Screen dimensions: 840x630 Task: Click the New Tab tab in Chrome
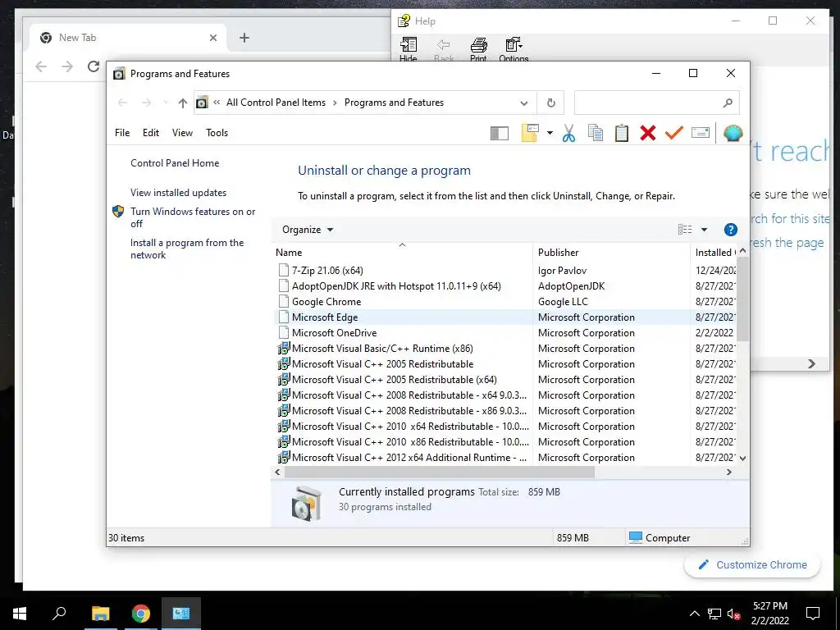pos(127,38)
